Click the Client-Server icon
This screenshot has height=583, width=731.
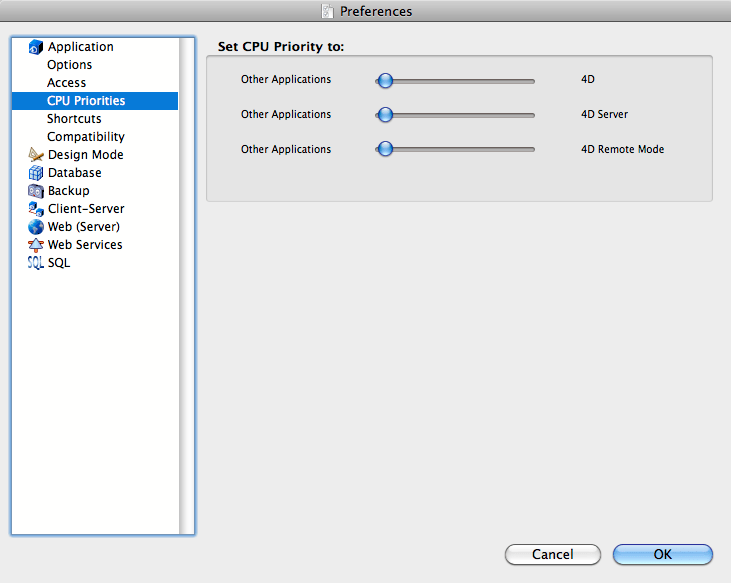pyautogui.click(x=35, y=209)
